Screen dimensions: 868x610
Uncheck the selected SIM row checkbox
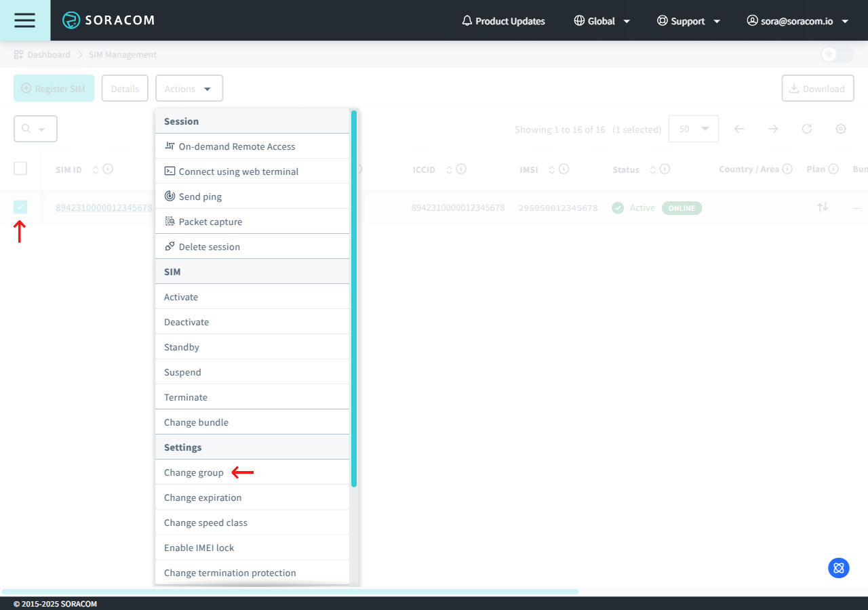pos(20,207)
